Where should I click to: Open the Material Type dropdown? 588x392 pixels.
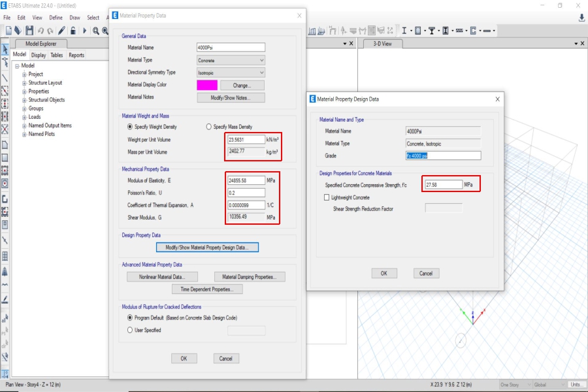coord(231,60)
